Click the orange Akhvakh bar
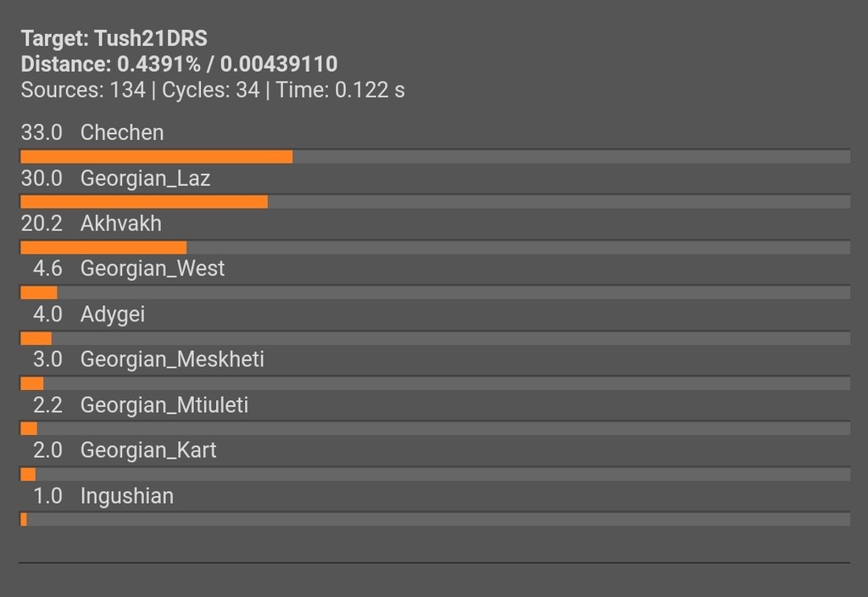 (x=103, y=248)
